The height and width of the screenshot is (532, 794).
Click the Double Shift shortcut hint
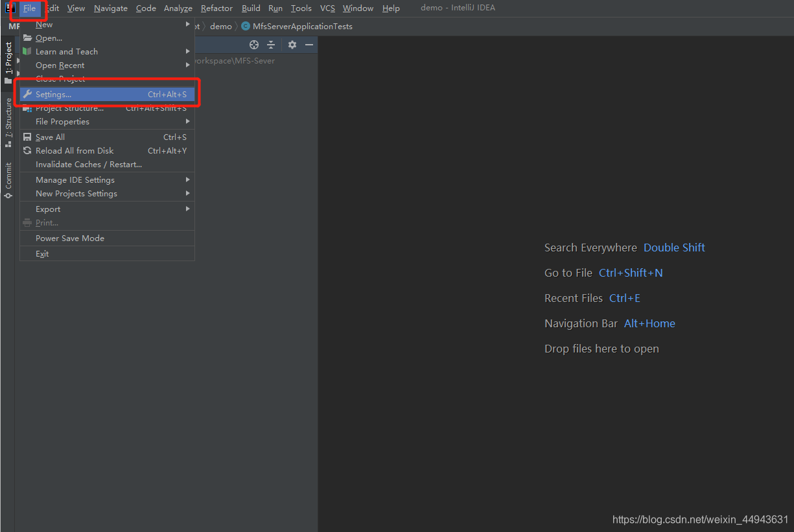pyautogui.click(x=674, y=248)
